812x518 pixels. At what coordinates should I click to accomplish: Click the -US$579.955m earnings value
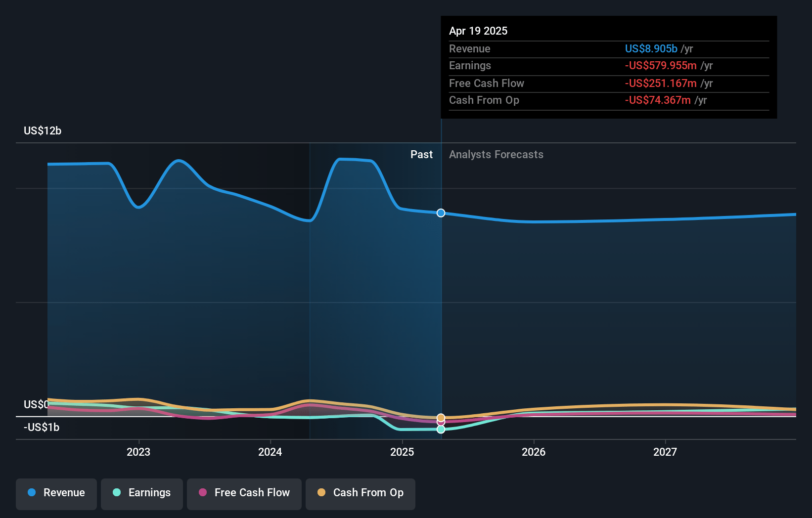(661, 66)
